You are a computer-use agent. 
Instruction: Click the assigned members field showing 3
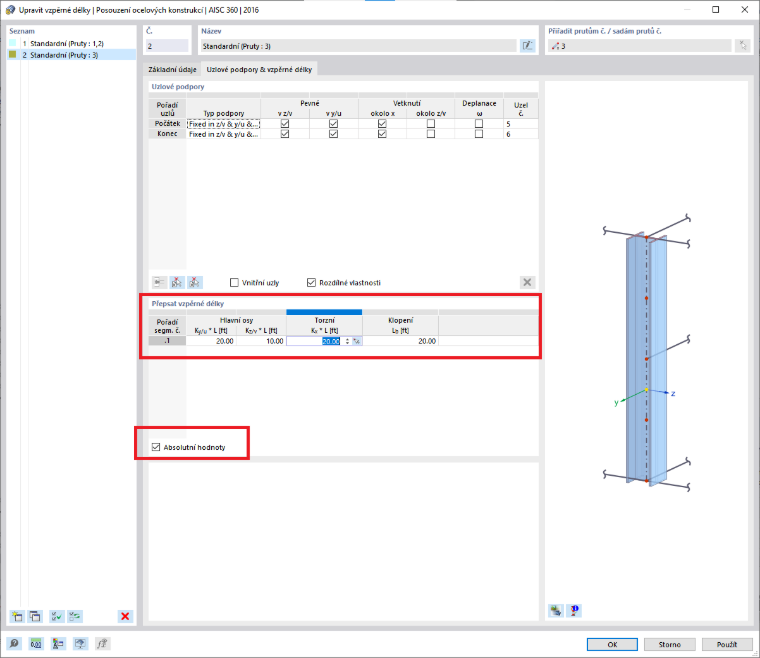coord(640,46)
